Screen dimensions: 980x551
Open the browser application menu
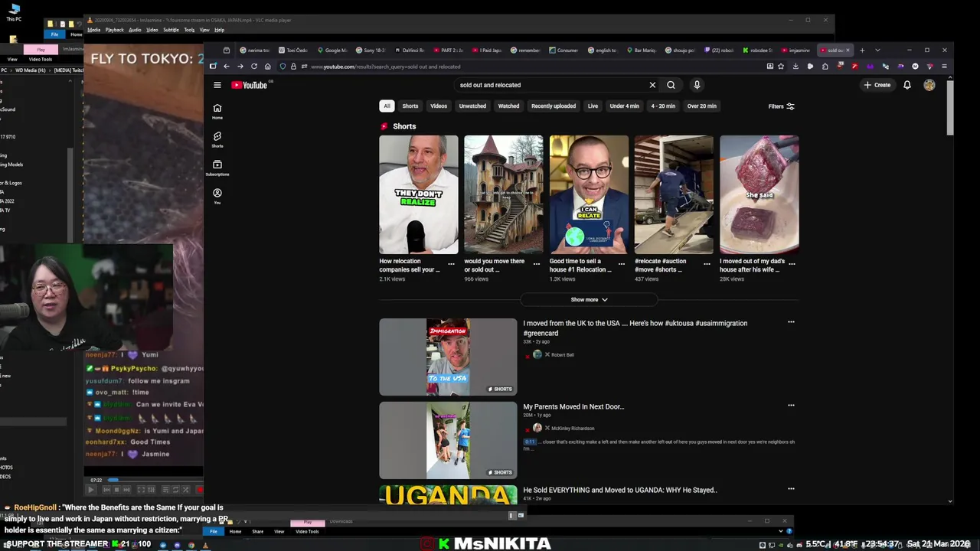944,67
